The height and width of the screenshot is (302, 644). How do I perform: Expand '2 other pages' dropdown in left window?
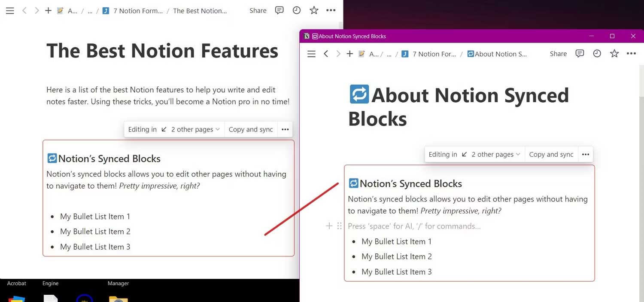pyautogui.click(x=195, y=129)
